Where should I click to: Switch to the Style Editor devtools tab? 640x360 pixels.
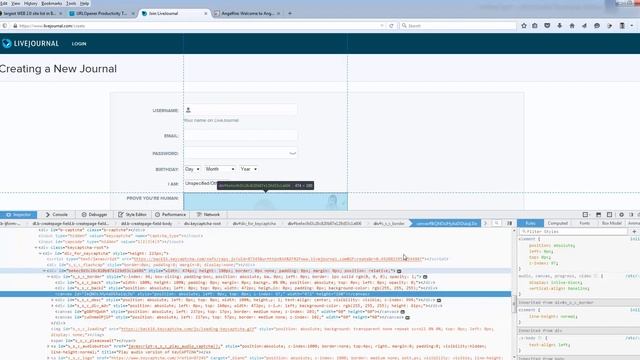click(132, 214)
